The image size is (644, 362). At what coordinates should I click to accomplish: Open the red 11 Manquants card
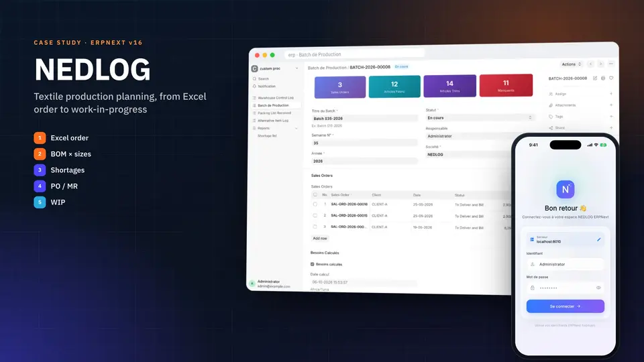point(506,85)
